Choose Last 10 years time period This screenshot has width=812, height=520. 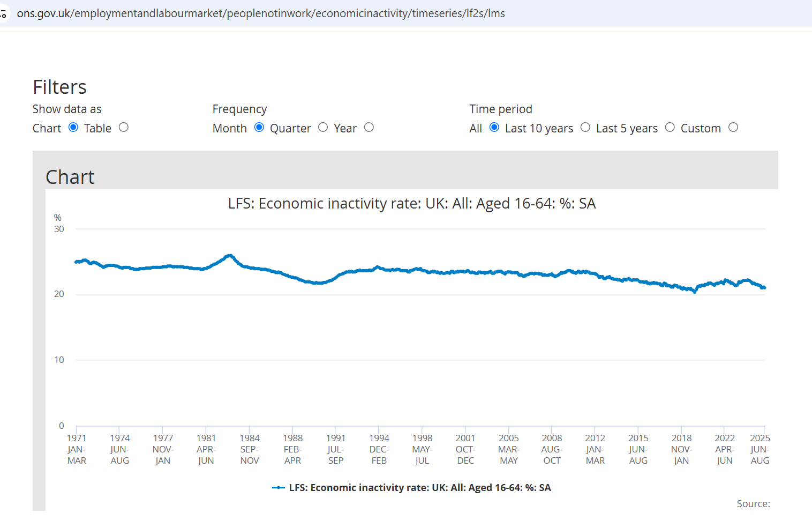585,128
